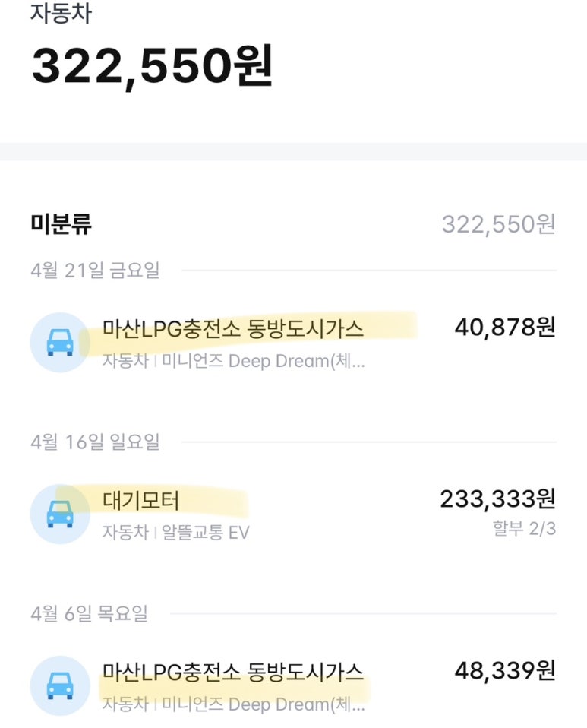Click the 233,333원 amount

(x=497, y=499)
